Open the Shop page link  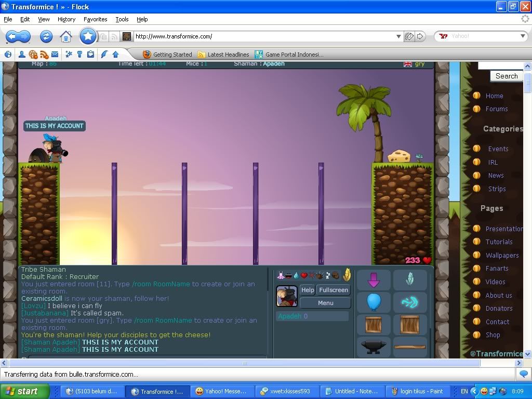tap(493, 335)
